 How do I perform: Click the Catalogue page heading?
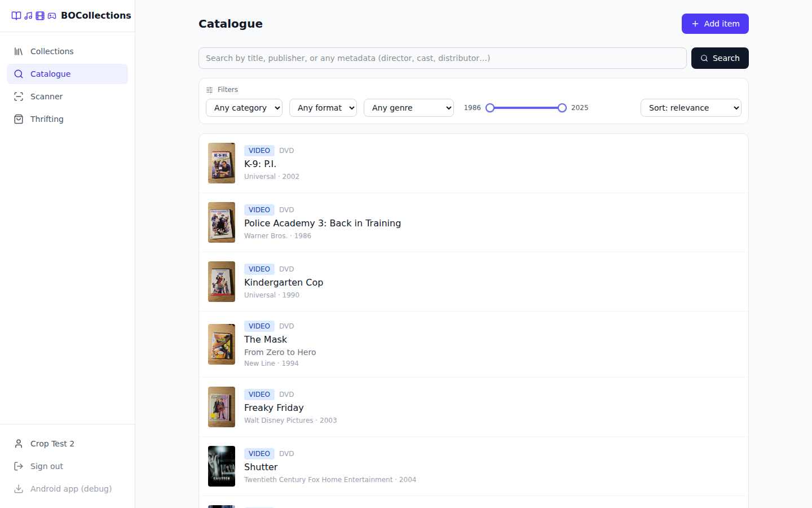[x=231, y=24]
